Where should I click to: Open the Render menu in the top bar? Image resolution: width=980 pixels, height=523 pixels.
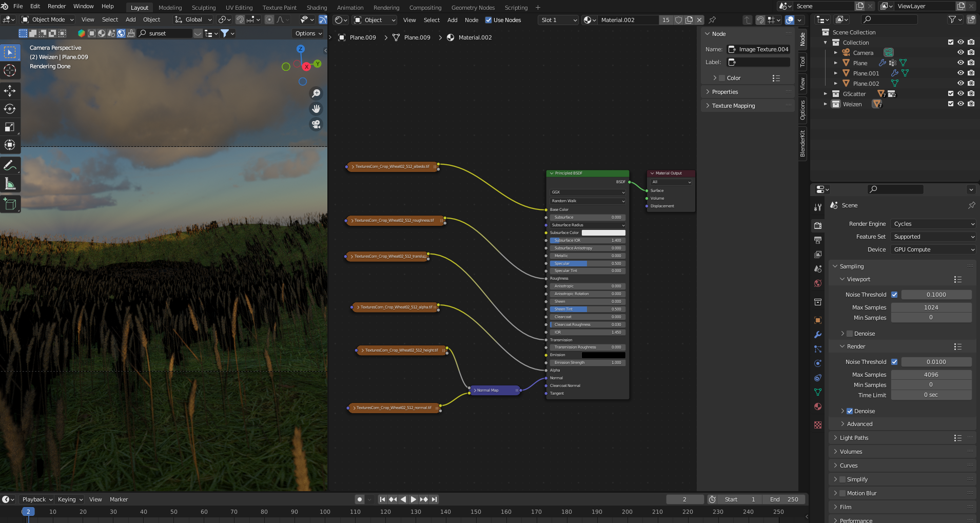56,6
